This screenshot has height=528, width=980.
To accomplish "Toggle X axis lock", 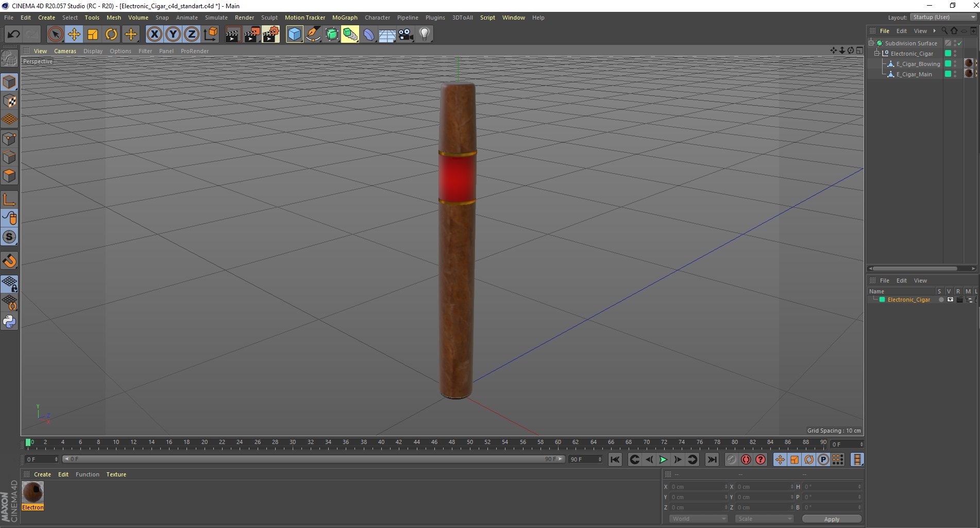I will tap(154, 35).
